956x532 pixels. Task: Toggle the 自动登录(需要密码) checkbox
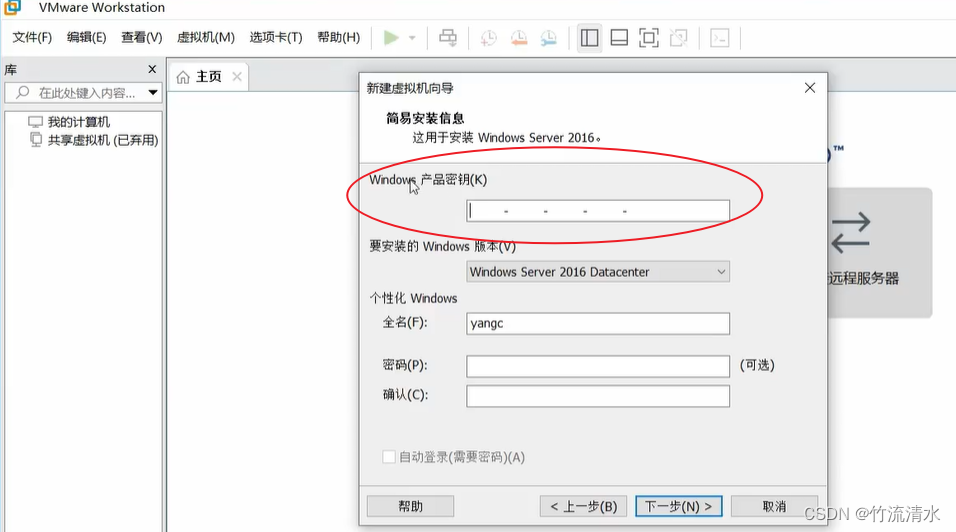388,456
